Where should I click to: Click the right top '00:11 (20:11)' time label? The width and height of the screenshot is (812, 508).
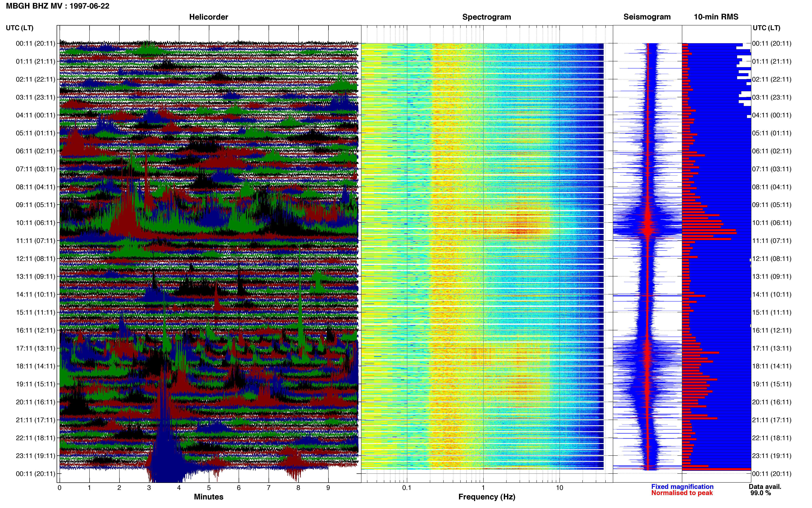tap(772, 43)
